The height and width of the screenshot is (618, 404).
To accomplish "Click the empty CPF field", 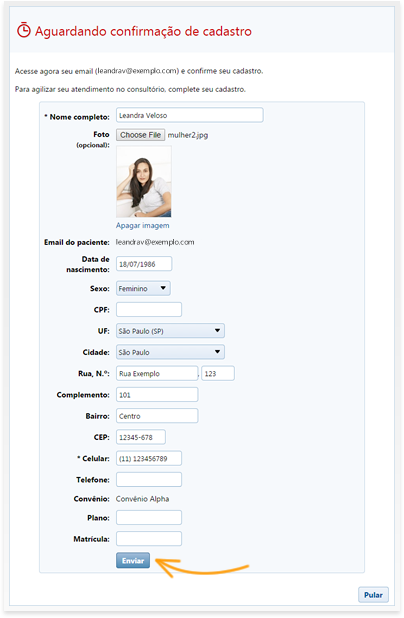I will pos(149,310).
